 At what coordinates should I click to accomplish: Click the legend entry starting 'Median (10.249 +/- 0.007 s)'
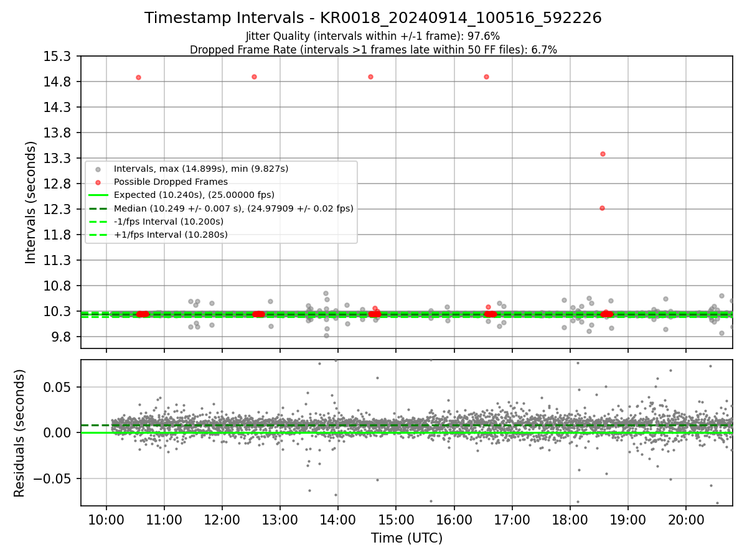[x=233, y=208]
